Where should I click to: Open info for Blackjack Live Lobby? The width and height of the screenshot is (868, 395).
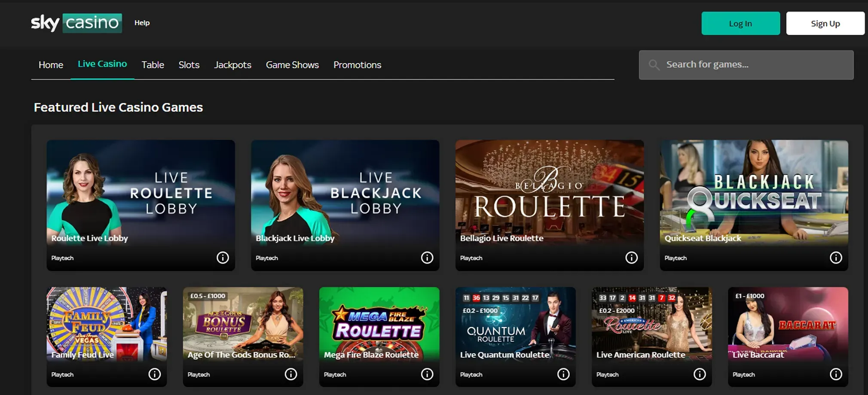tap(427, 258)
